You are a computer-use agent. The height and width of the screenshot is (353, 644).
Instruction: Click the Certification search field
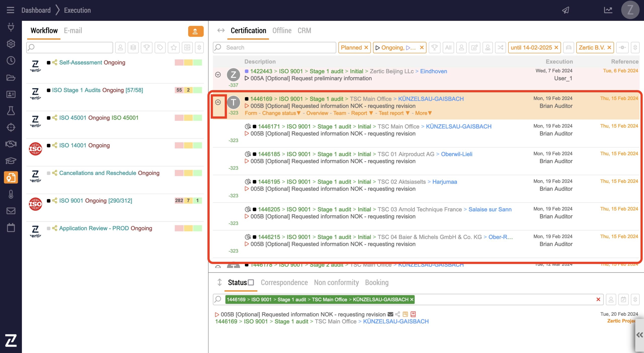[x=277, y=48]
